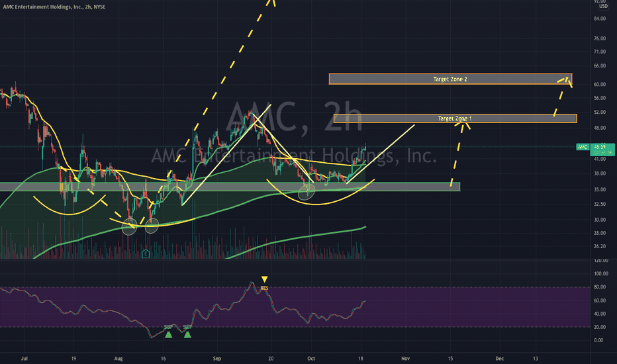The height and width of the screenshot is (364, 617).
Task: Click the 80.00 oscillator scale label
Action: pos(600,287)
